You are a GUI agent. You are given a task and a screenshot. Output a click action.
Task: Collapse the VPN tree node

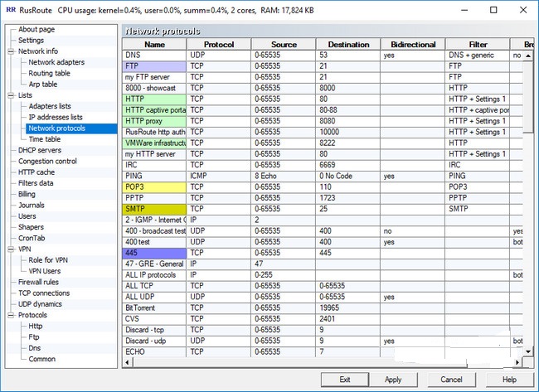tap(11, 249)
